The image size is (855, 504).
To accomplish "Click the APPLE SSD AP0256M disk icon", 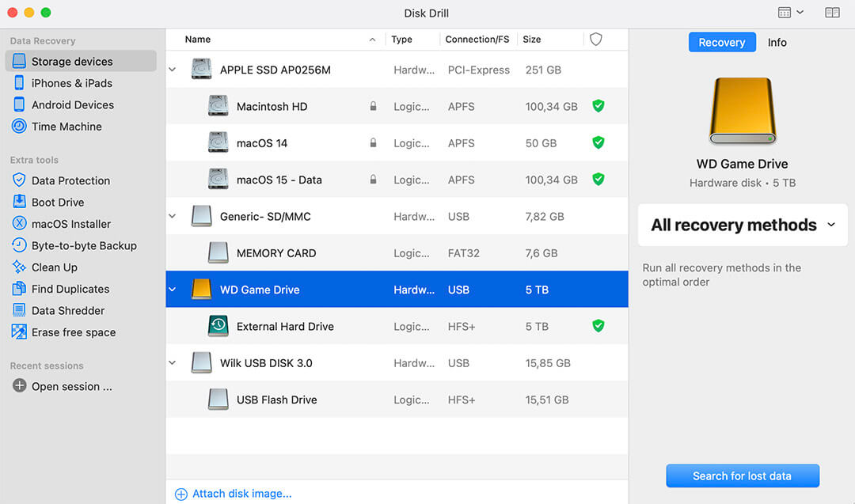I will 201,69.
